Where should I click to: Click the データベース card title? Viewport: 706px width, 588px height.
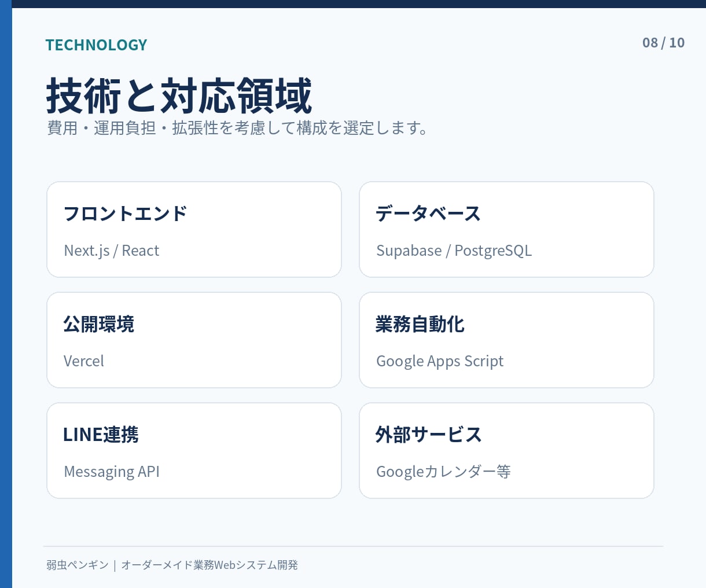point(428,214)
